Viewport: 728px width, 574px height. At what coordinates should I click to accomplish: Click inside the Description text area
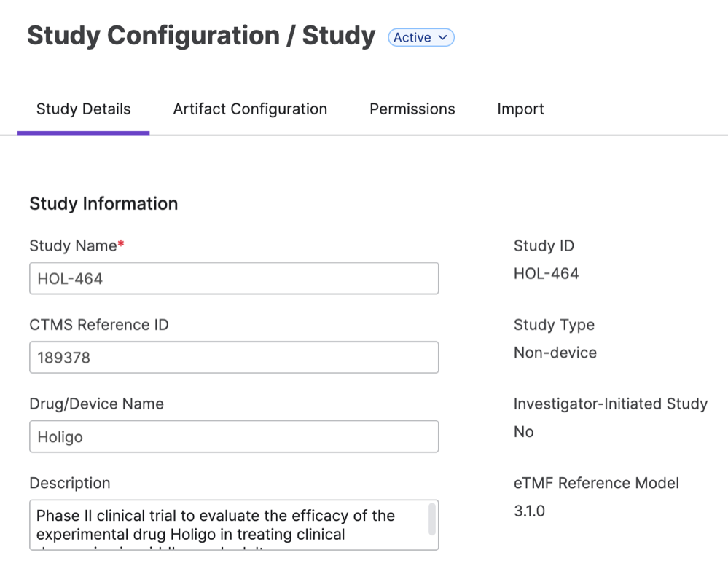pos(226,524)
